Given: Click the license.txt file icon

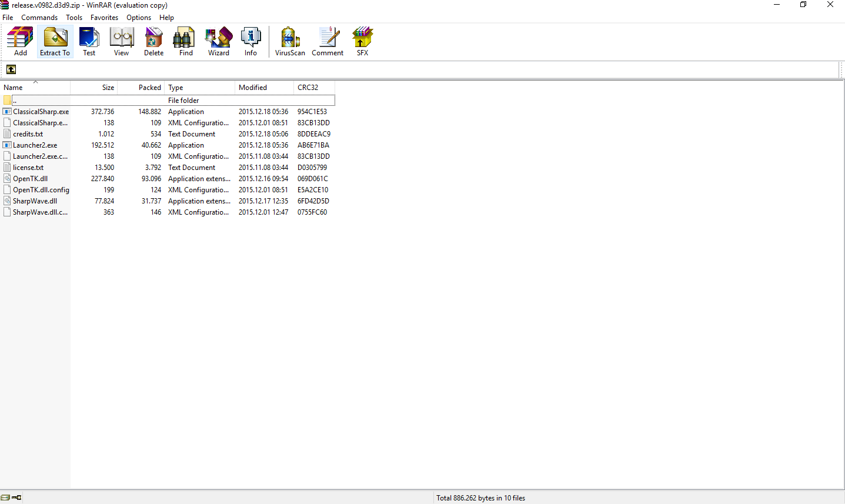Looking at the screenshot, I should (7, 168).
